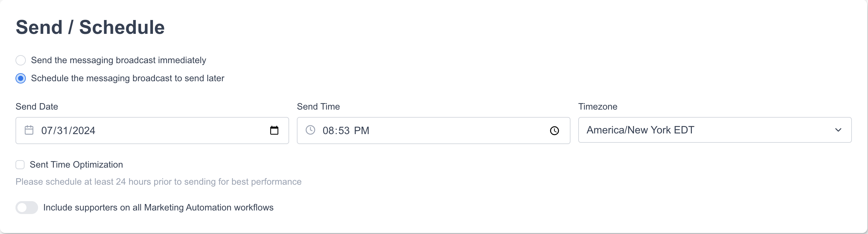
Task: Click the month portion of send date
Action: (46, 131)
